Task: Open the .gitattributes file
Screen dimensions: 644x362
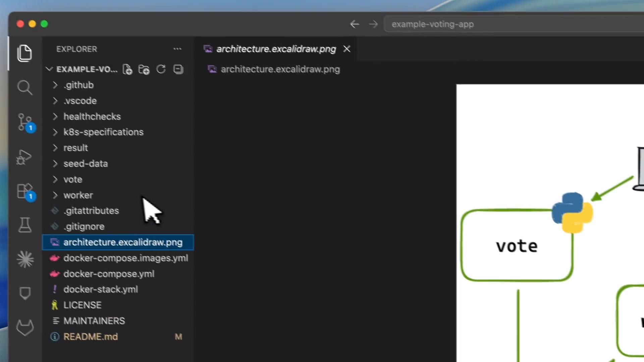Action: click(x=118, y=211)
